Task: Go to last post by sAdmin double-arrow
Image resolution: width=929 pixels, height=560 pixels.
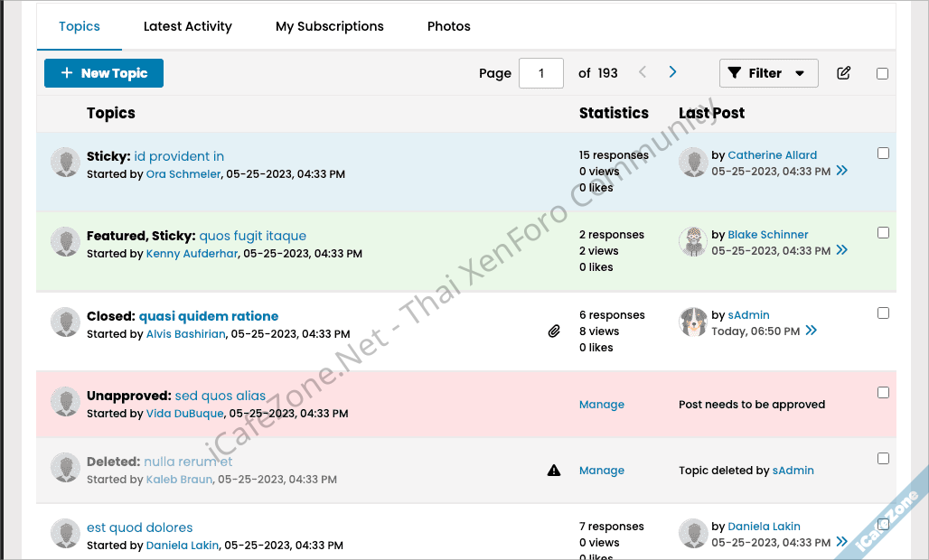Action: 812,331
